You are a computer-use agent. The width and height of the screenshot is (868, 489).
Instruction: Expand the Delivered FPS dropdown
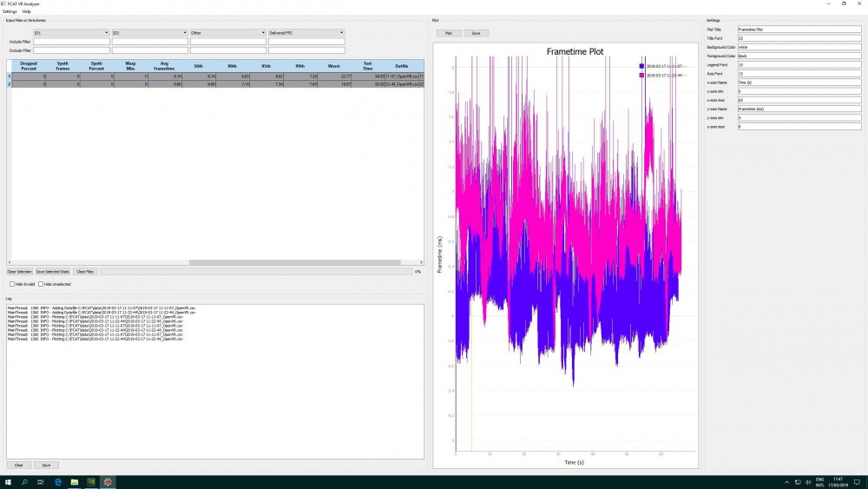click(306, 33)
